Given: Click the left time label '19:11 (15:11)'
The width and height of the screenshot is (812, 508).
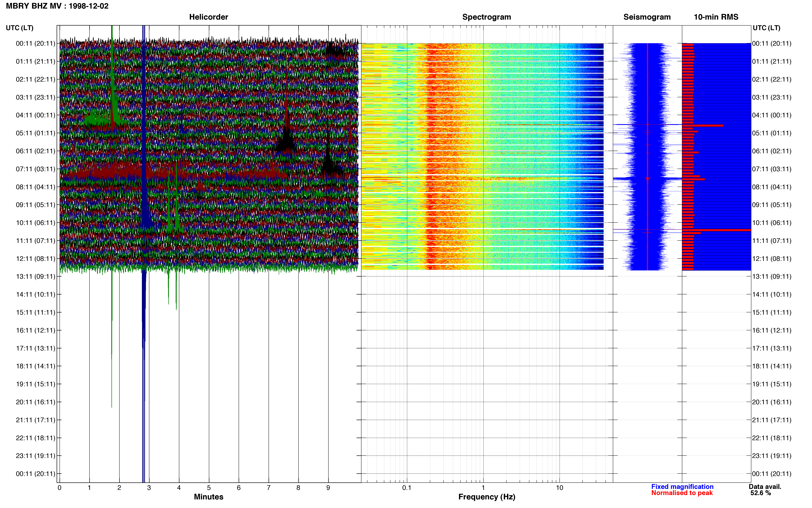Looking at the screenshot, I should (36, 384).
